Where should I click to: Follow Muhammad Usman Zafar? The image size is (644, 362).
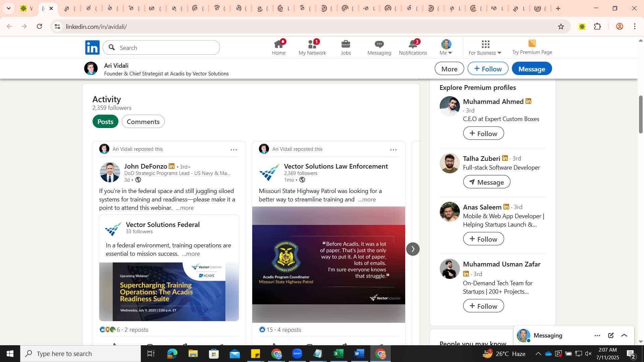coord(483,306)
